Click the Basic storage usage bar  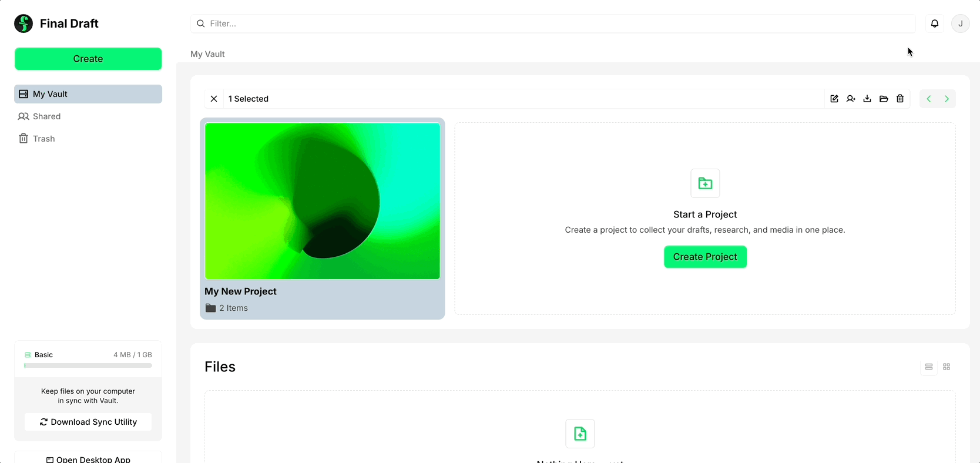(88, 365)
